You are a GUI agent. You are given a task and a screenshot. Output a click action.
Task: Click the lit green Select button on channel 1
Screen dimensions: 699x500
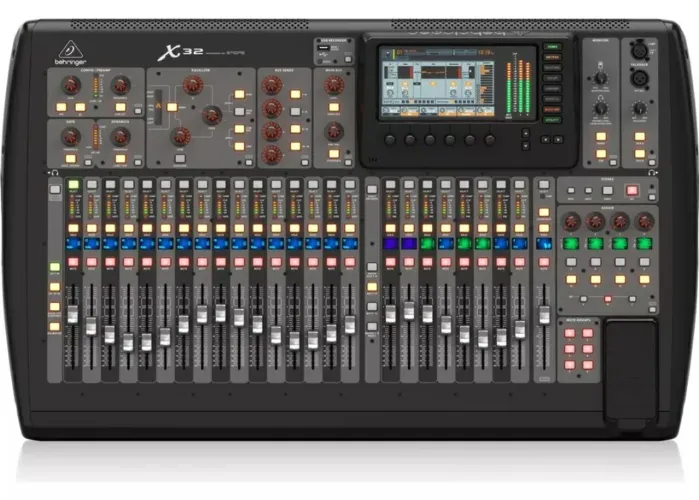(73, 184)
